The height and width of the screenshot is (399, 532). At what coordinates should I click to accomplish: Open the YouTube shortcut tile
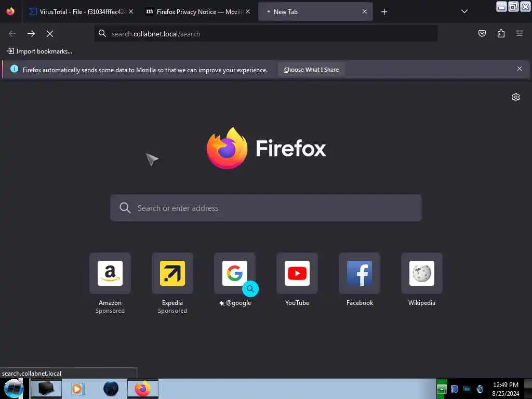point(297,273)
